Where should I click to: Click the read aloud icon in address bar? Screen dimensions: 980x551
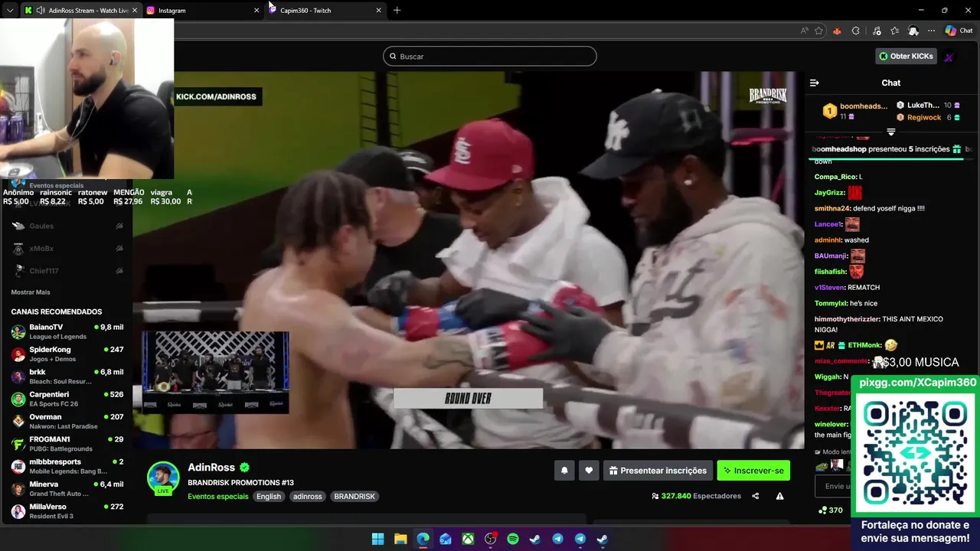[x=804, y=31]
